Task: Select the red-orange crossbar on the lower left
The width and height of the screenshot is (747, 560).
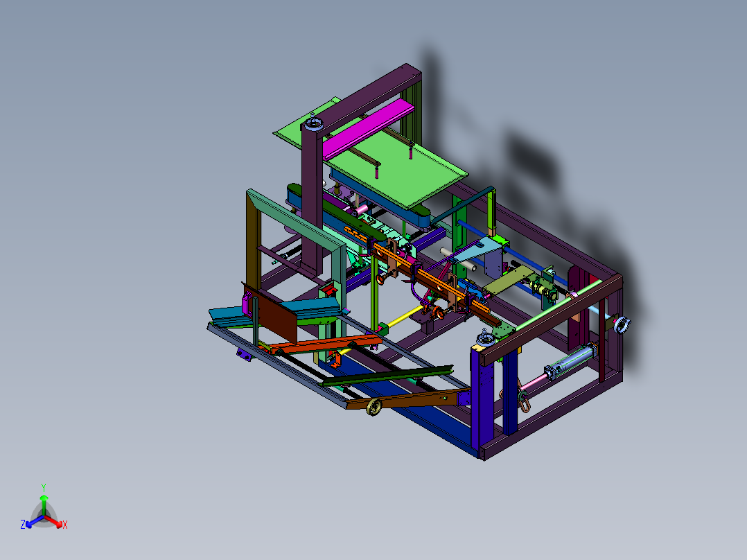Action: (327, 344)
